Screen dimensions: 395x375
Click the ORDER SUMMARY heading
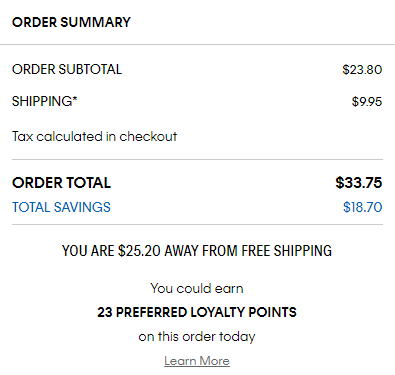[71, 22]
